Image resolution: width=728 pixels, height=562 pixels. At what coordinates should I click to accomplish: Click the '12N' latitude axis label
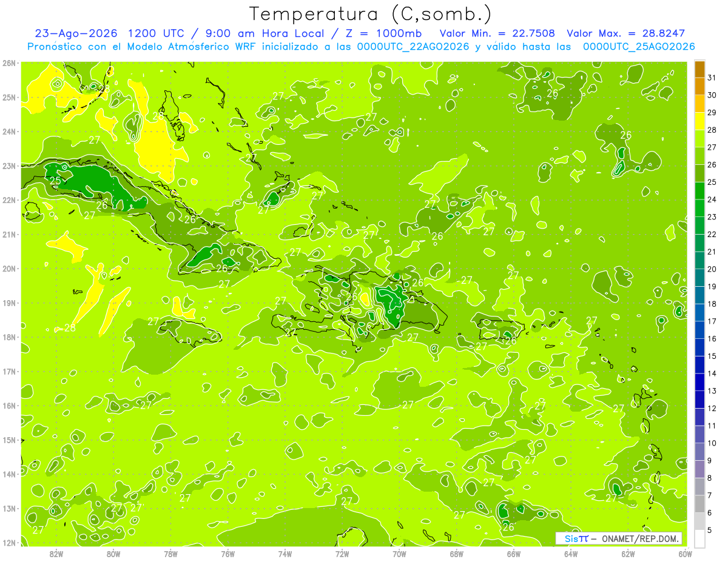coord(10,543)
